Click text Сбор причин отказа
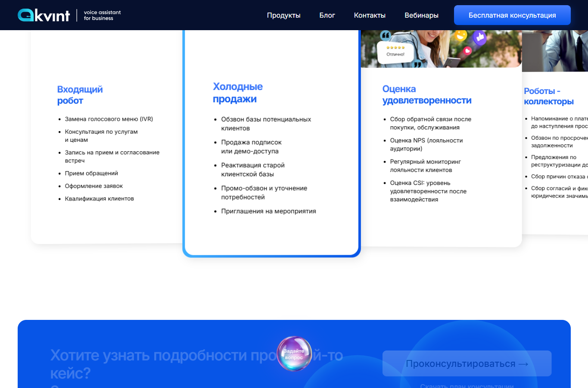The height and width of the screenshot is (388, 588). pos(559,177)
